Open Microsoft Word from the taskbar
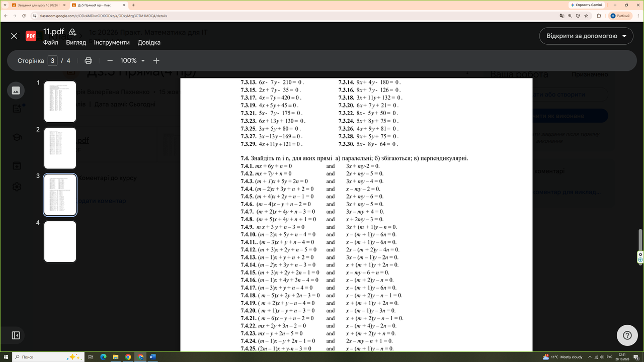644x362 pixels. coord(153,357)
